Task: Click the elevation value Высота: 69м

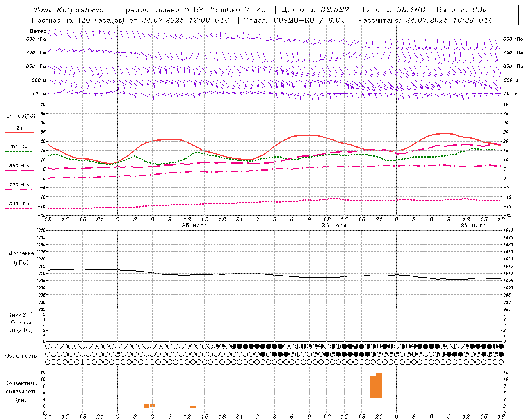Action: [461, 10]
